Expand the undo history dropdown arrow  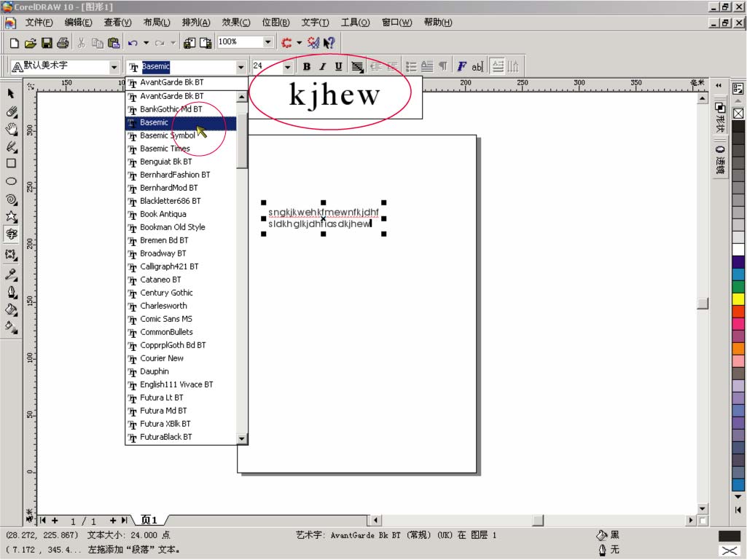pos(146,44)
